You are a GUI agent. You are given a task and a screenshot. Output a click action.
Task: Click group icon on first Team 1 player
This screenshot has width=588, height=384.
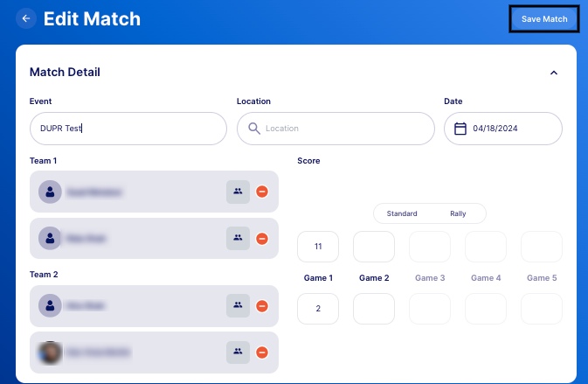238,192
